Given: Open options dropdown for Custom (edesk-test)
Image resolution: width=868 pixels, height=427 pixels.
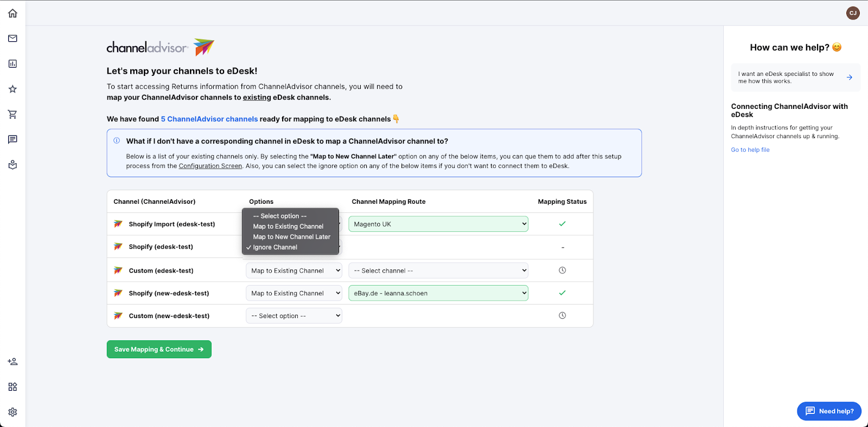Looking at the screenshot, I should point(294,270).
